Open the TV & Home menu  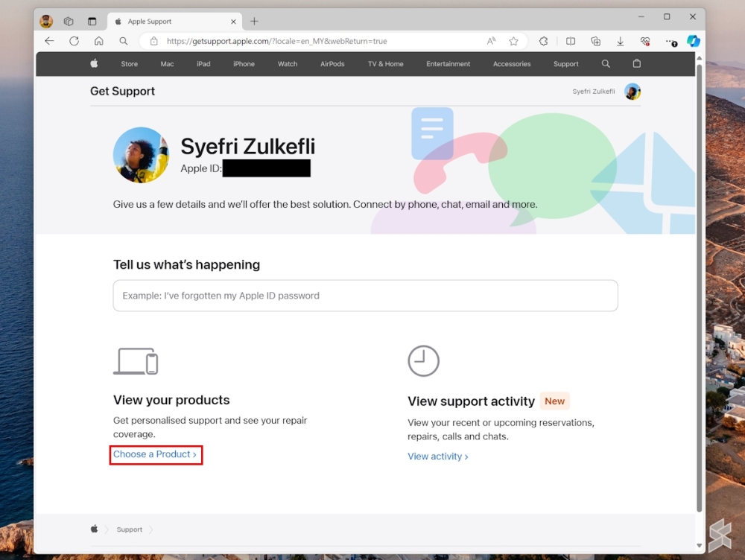(385, 63)
